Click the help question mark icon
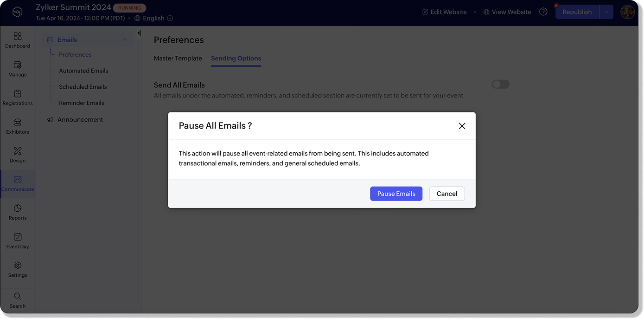Image resolution: width=644 pixels, height=319 pixels. (543, 12)
